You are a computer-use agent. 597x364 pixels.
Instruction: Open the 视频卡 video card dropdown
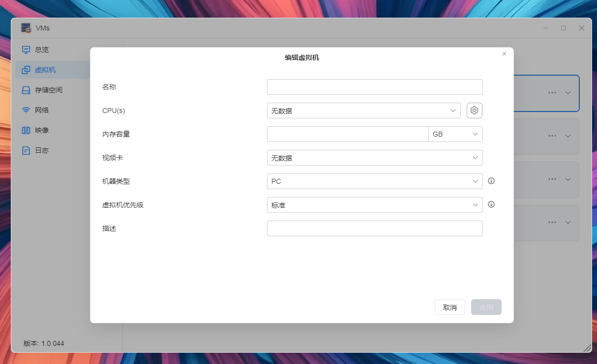click(375, 158)
